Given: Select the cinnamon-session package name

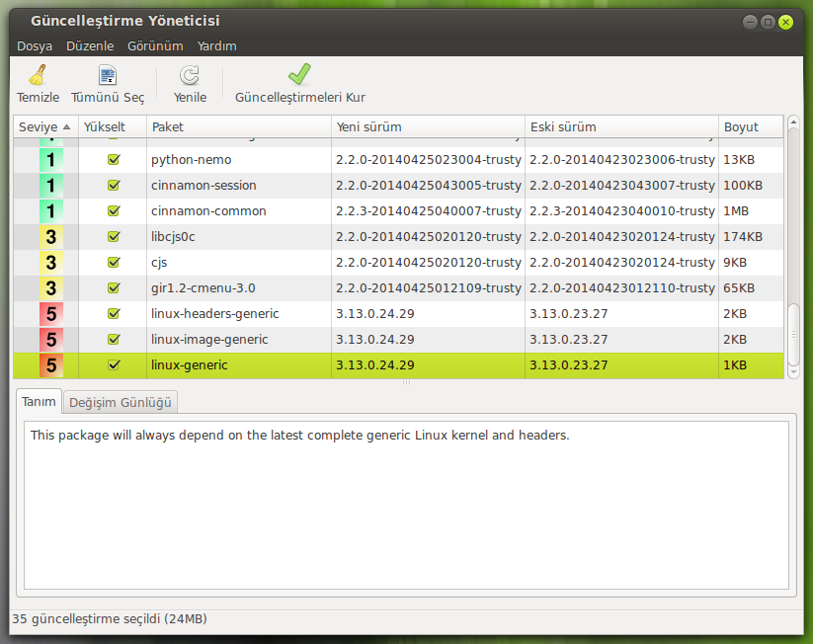Looking at the screenshot, I should [203, 185].
